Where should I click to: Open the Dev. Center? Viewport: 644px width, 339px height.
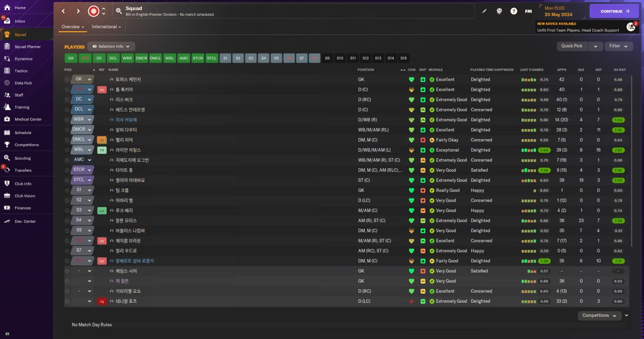pyautogui.click(x=25, y=222)
